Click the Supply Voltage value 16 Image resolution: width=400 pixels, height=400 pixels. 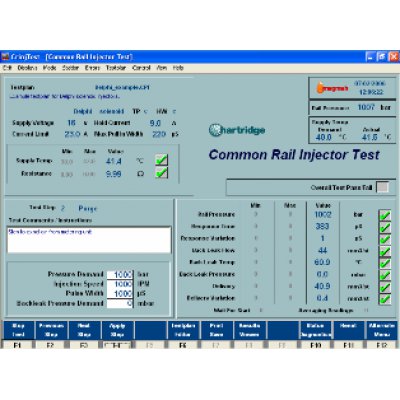coord(71,123)
